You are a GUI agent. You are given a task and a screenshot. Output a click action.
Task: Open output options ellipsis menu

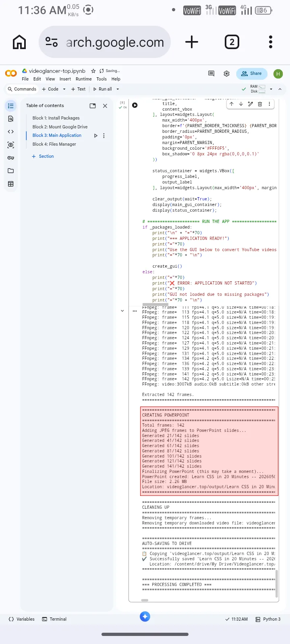coord(135,311)
